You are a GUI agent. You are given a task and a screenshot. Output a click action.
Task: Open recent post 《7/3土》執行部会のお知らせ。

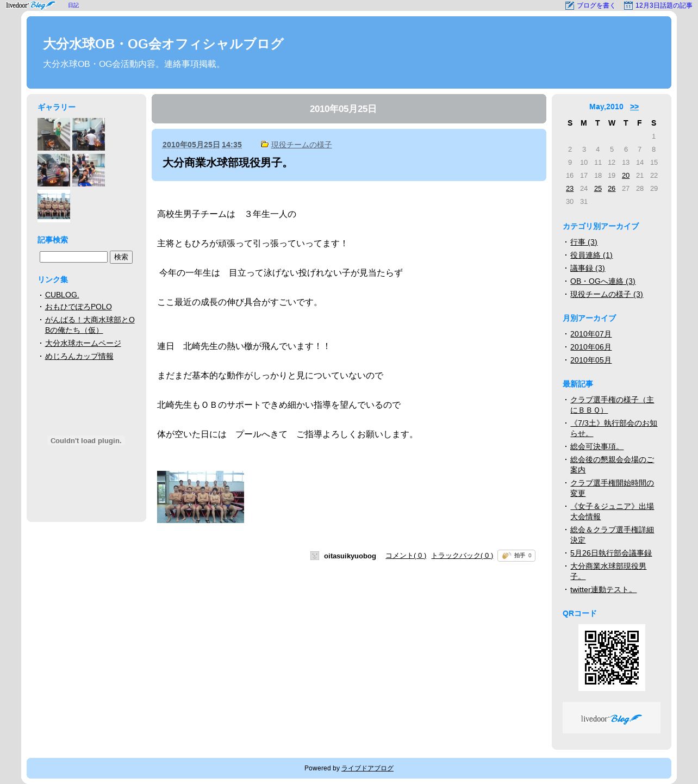[x=614, y=428]
